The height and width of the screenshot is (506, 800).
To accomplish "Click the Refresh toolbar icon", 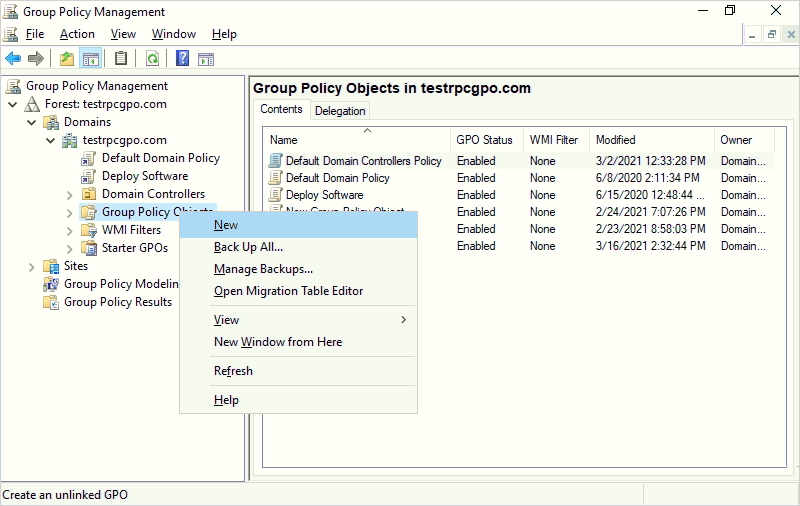I will click(x=152, y=58).
